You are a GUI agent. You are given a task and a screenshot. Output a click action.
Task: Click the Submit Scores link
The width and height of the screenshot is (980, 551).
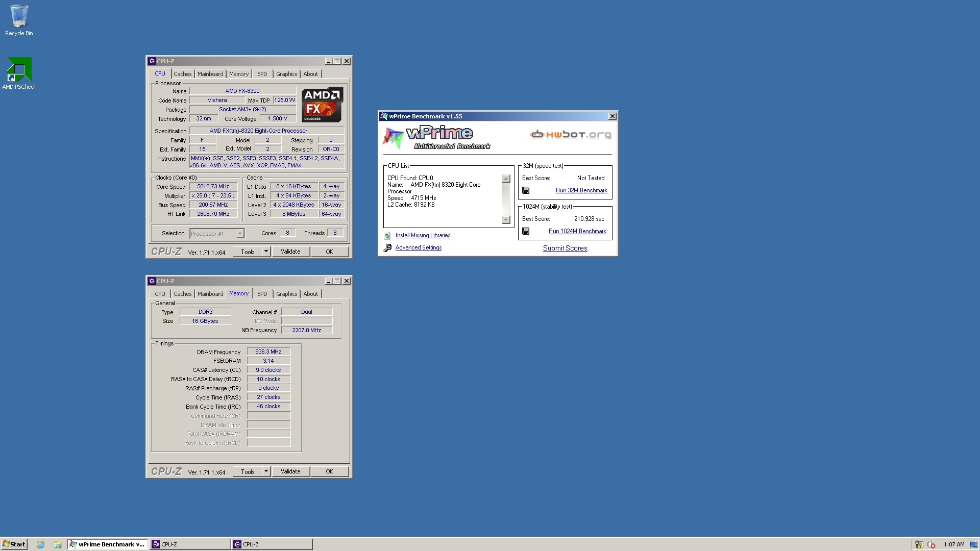click(565, 248)
